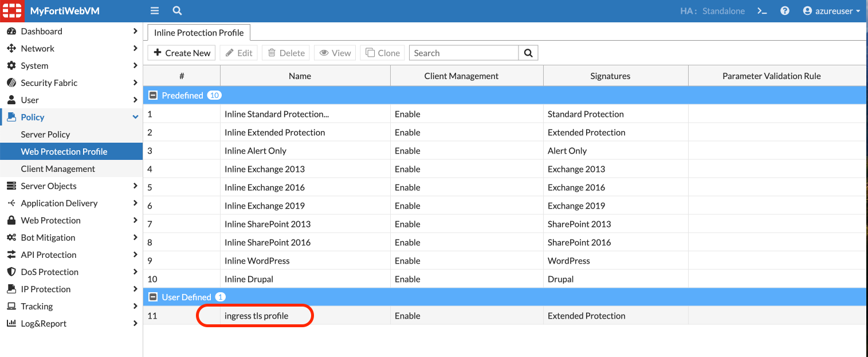Click the Web Protection lock icon
Viewport: 868px width, 357px height.
click(x=11, y=221)
